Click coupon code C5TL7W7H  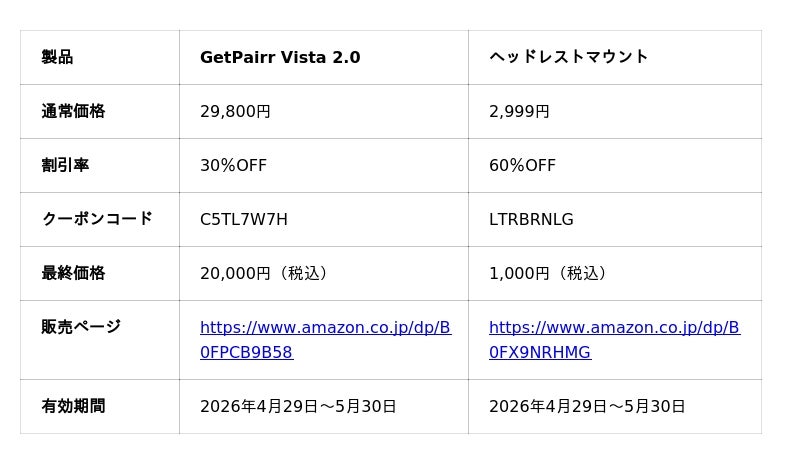(244, 220)
